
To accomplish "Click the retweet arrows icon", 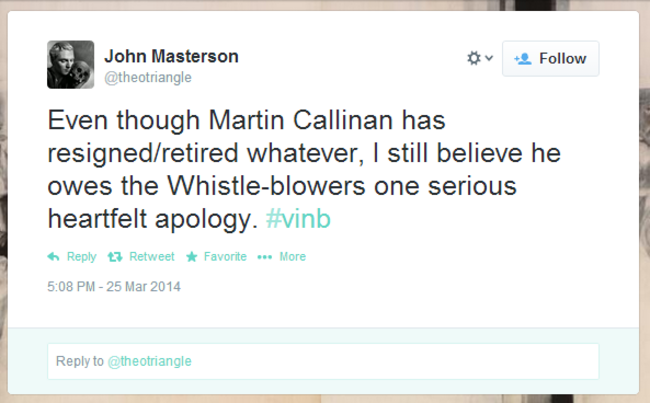I will [115, 257].
